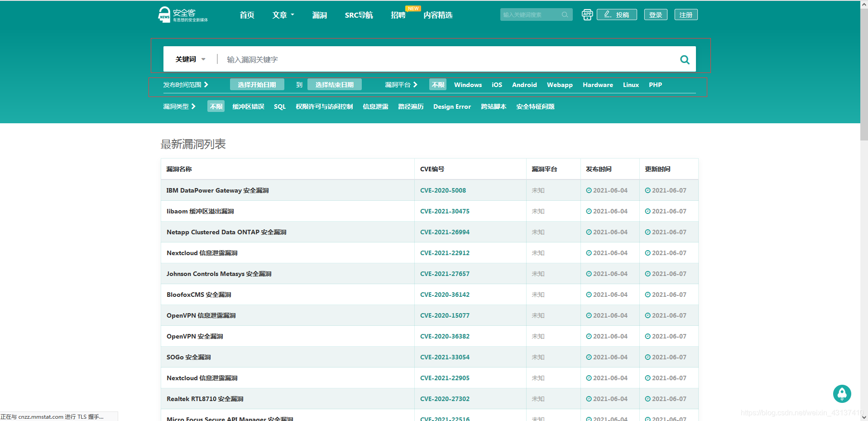Filter by 权限许可与访问控制 type

point(324,106)
